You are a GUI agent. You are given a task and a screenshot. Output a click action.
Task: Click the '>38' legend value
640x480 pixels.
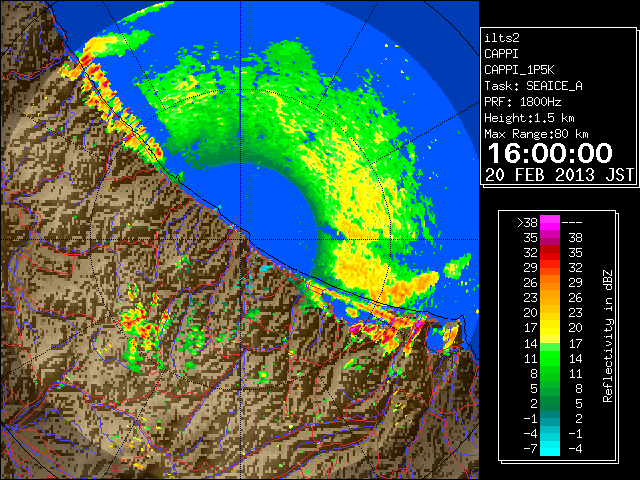point(527,223)
